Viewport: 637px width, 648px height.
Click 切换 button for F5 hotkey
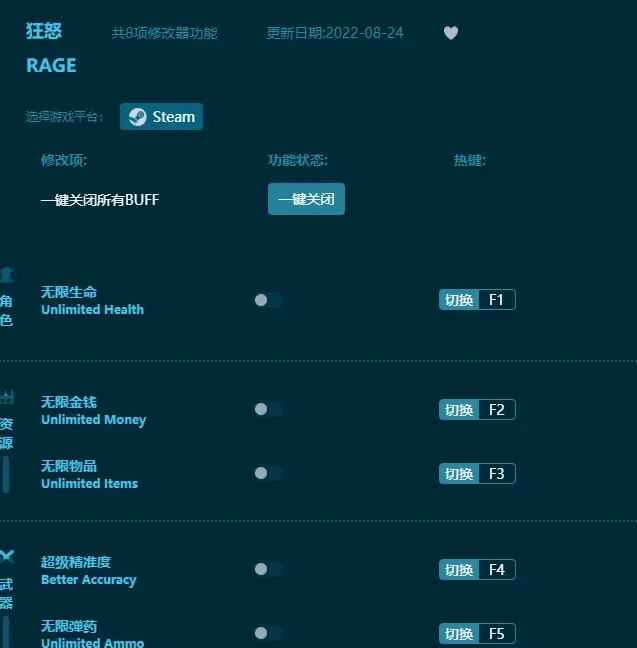click(x=459, y=634)
